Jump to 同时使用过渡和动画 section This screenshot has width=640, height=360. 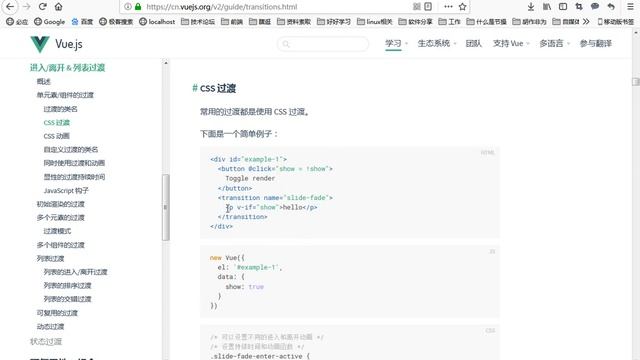point(74,163)
